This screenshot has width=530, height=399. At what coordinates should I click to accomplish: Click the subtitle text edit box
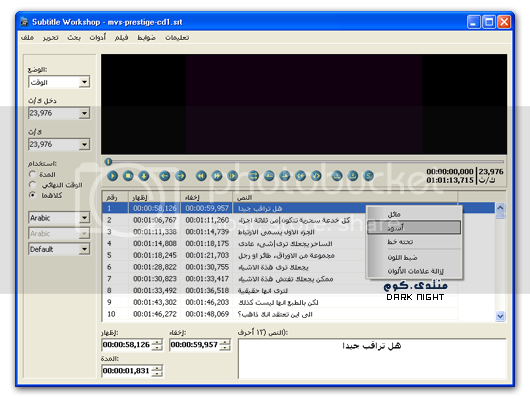coord(372,359)
